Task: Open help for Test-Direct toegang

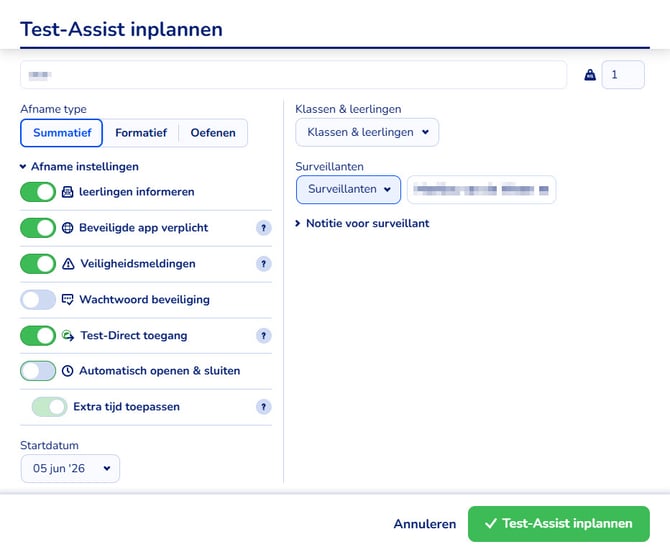Action: (x=264, y=335)
